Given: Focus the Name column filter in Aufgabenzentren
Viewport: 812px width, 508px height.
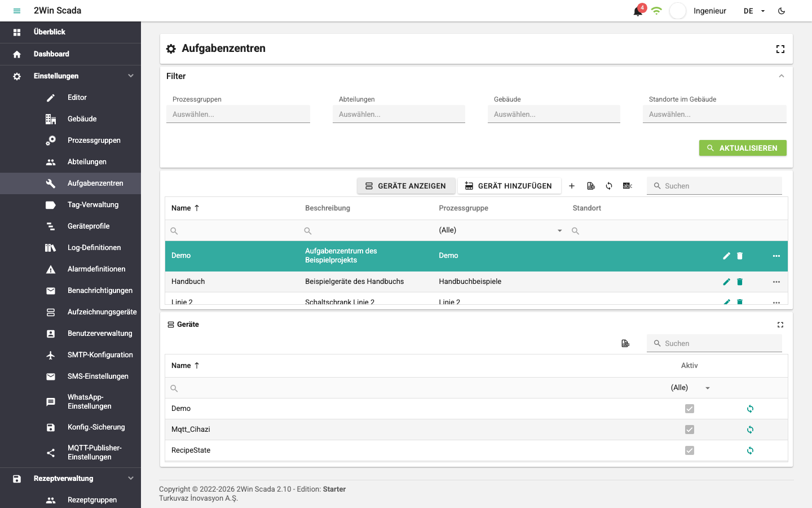Looking at the screenshot, I should [x=232, y=231].
